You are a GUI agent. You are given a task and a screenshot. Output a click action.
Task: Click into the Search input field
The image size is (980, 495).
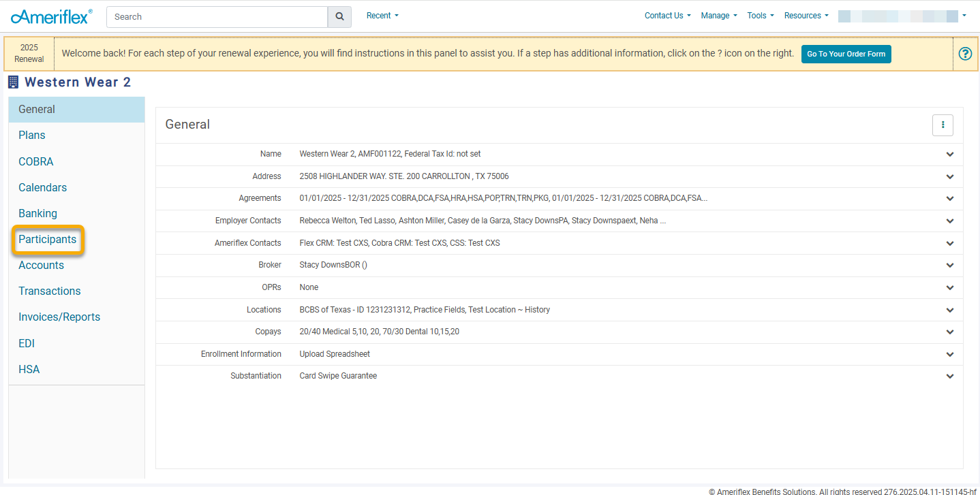pos(217,17)
